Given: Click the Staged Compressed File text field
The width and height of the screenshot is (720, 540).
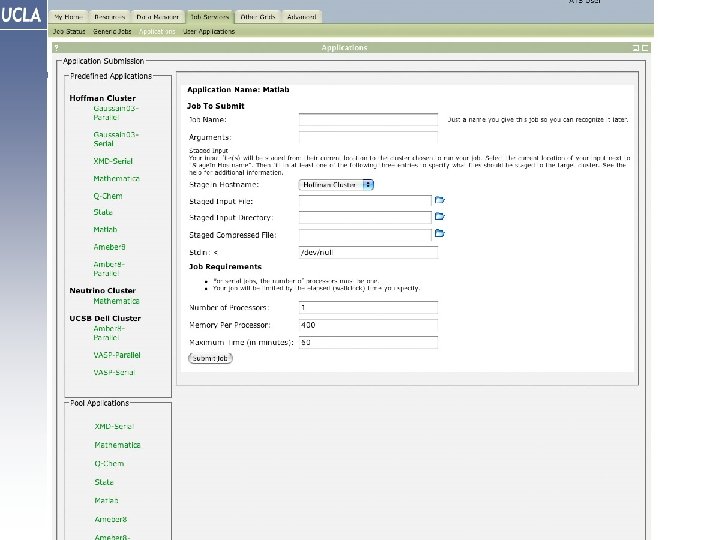Looking at the screenshot, I should pyautogui.click(x=365, y=235).
